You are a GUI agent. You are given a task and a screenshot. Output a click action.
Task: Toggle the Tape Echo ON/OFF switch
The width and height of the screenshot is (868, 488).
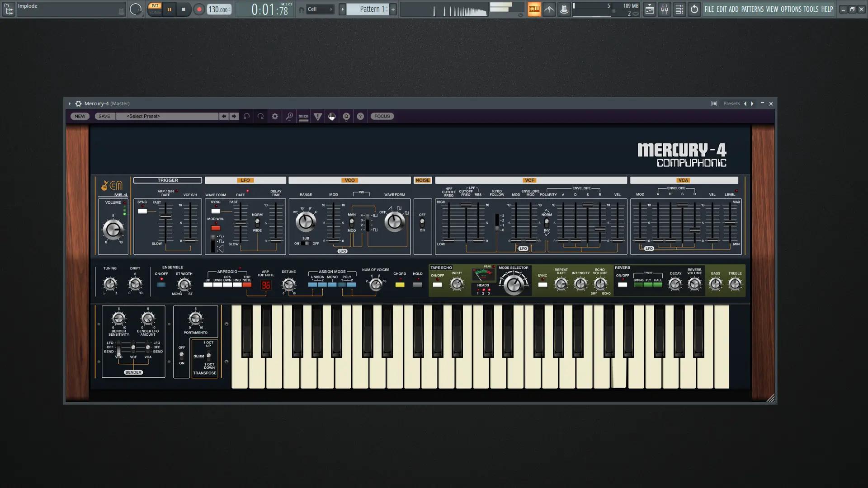click(437, 285)
